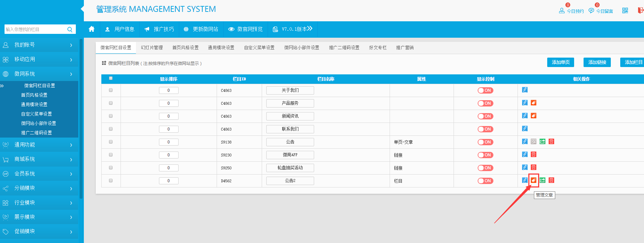Click orange manage icon for 产品服务 row
The height and width of the screenshot is (243, 644).
(x=534, y=103)
